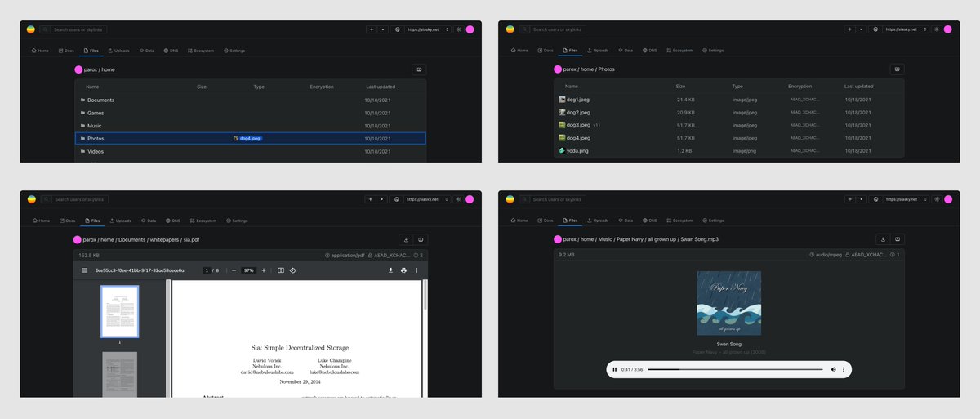Sort by Name column in the Photos window
980x419 pixels.
tap(571, 86)
